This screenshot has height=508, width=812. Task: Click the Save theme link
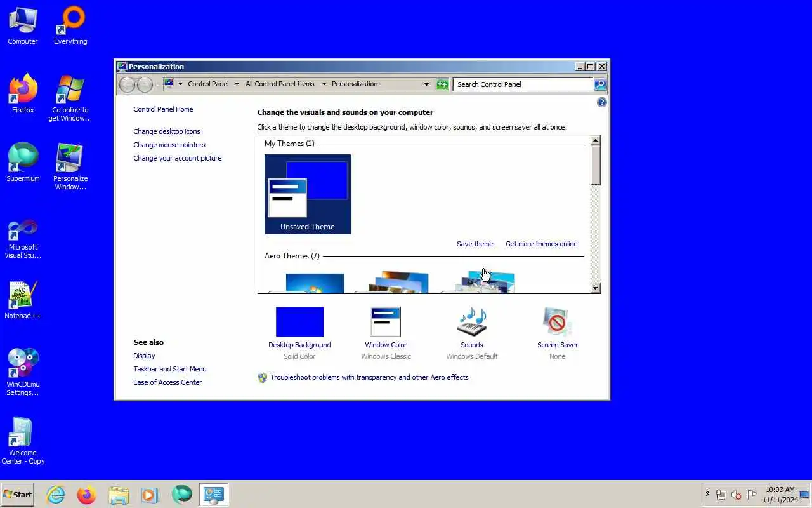[x=475, y=244]
